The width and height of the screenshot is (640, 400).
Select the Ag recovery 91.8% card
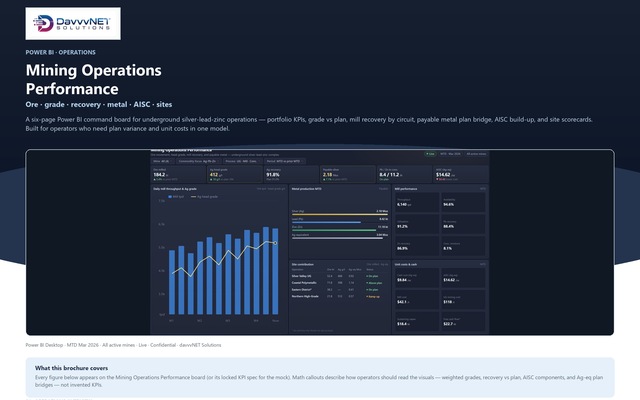pos(291,174)
